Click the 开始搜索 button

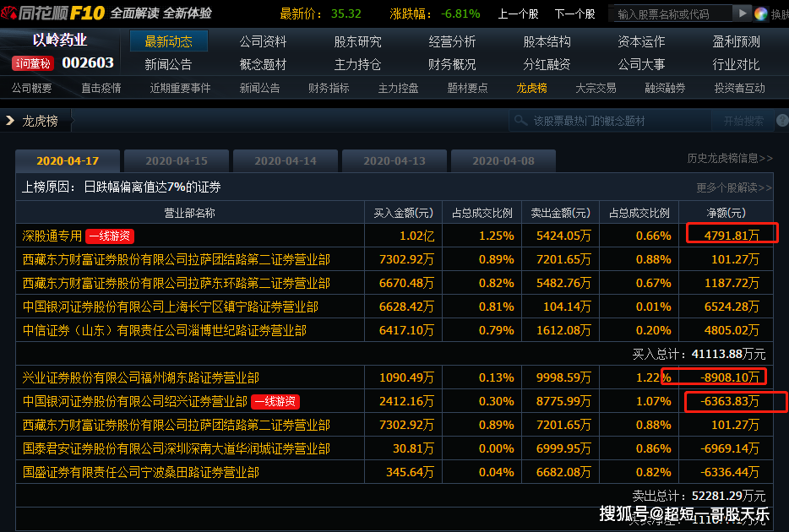coord(743,122)
